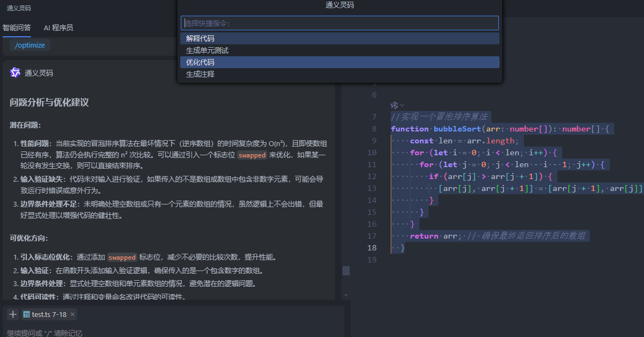Viewport: 644px width, 337px height.
Task: Click line number 18 in the editor gutter
Action: tap(372, 248)
